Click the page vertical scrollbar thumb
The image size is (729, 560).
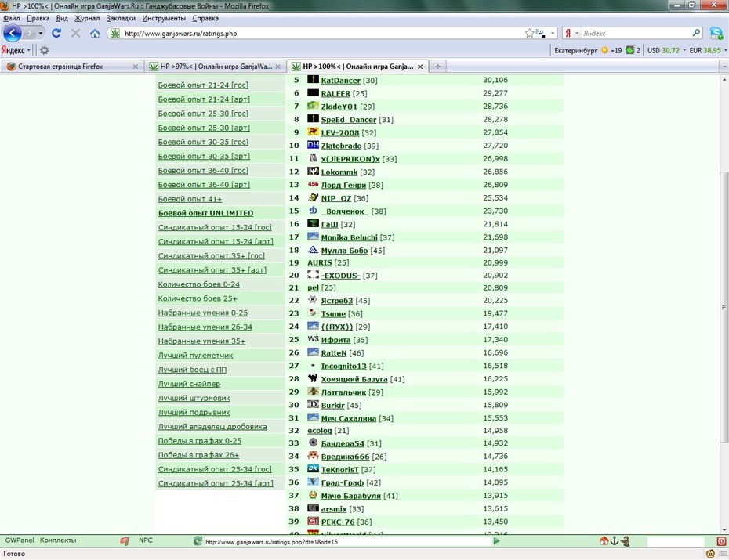(724, 306)
